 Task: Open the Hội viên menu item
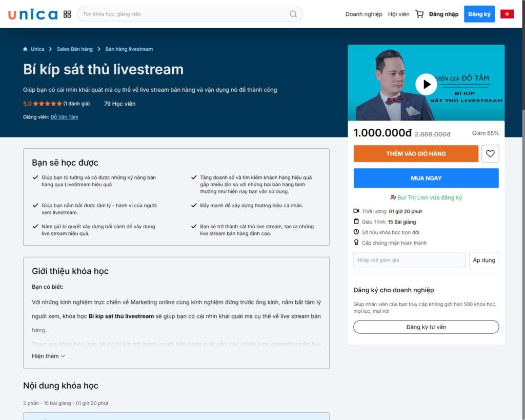pos(398,14)
